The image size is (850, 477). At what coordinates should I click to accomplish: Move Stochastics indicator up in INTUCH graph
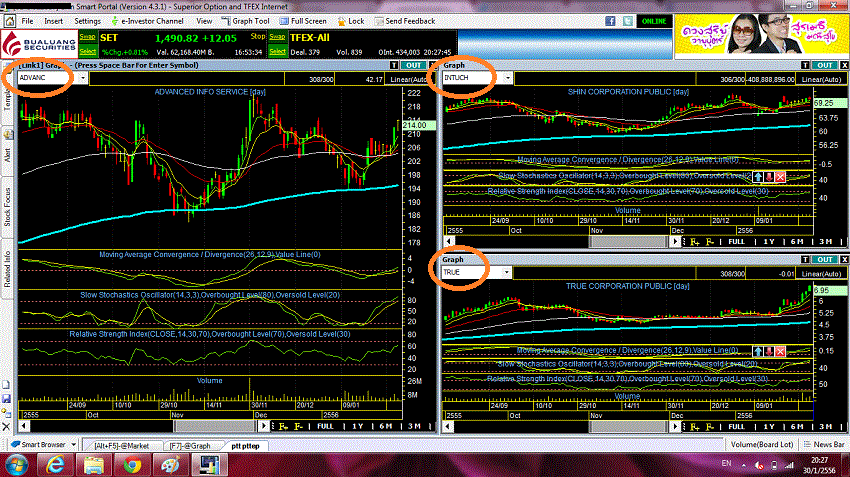coord(758,177)
